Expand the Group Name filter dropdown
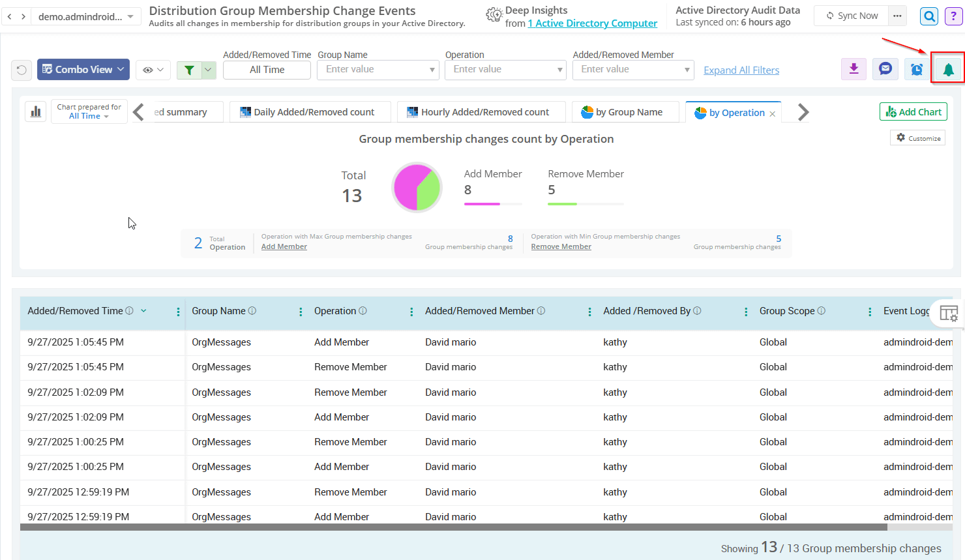Image resolution: width=965 pixels, height=560 pixels. click(x=432, y=70)
